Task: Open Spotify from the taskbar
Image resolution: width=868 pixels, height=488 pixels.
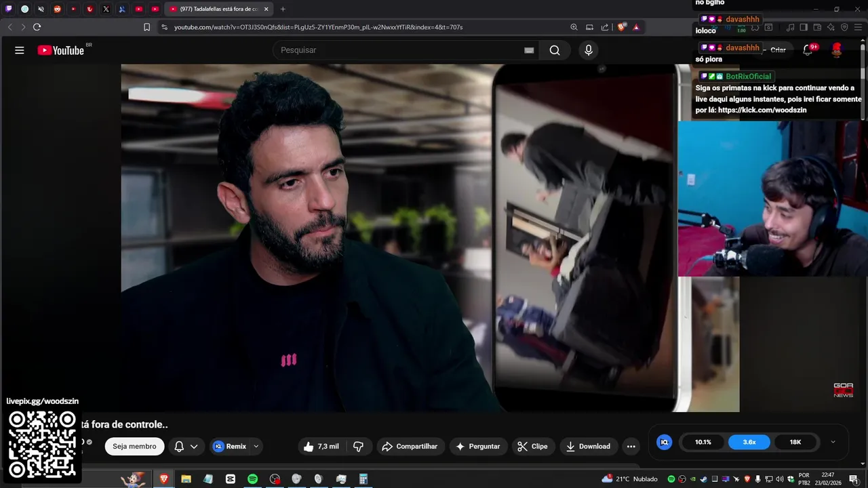Action: pos(252,479)
